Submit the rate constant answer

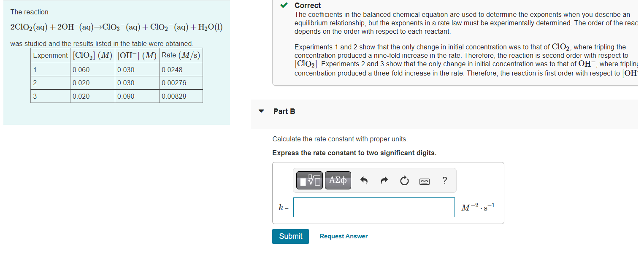(x=290, y=236)
